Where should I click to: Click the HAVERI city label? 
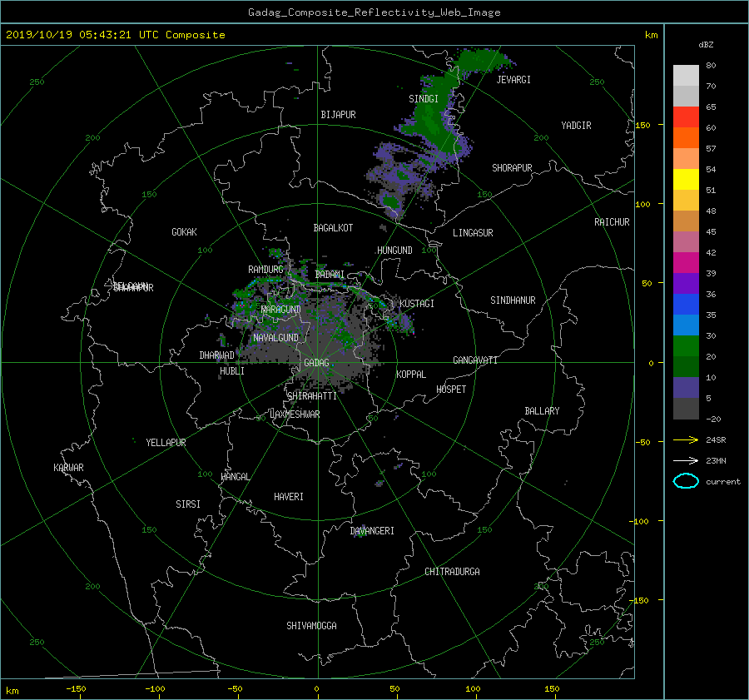(289, 497)
